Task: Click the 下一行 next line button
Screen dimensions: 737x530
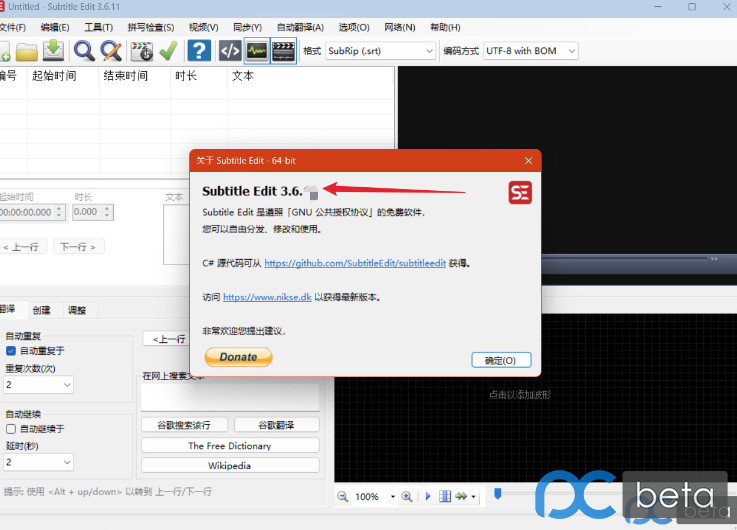Action: click(78, 247)
